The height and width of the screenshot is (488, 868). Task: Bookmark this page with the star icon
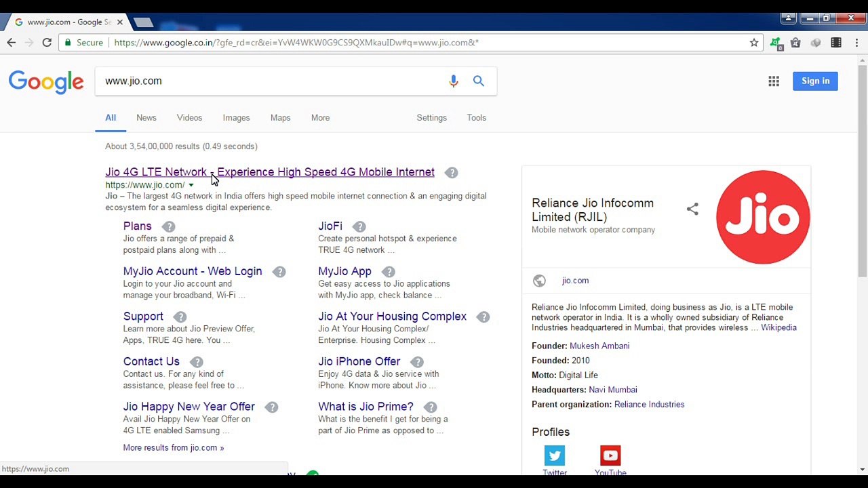[x=754, y=42]
